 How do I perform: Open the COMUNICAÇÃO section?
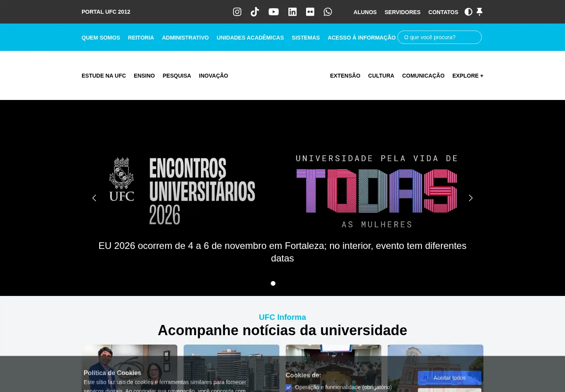click(x=423, y=76)
